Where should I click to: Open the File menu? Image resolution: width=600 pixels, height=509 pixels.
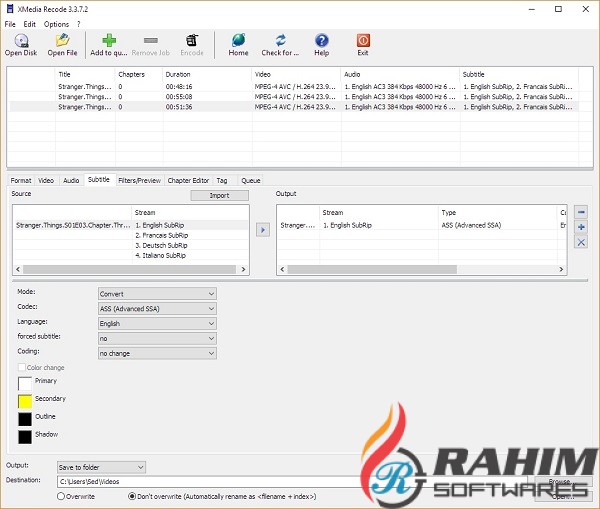(x=10, y=24)
